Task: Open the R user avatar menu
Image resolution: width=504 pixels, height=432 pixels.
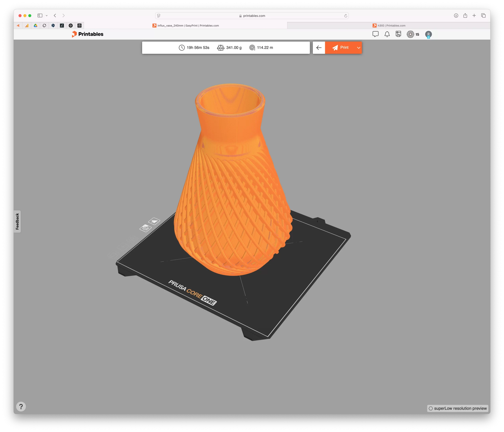Action: [x=428, y=34]
